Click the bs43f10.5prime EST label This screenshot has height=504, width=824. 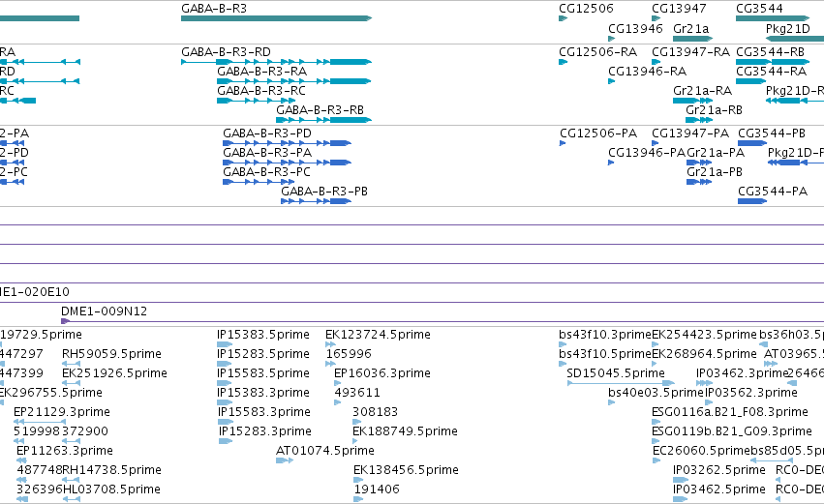(x=605, y=354)
